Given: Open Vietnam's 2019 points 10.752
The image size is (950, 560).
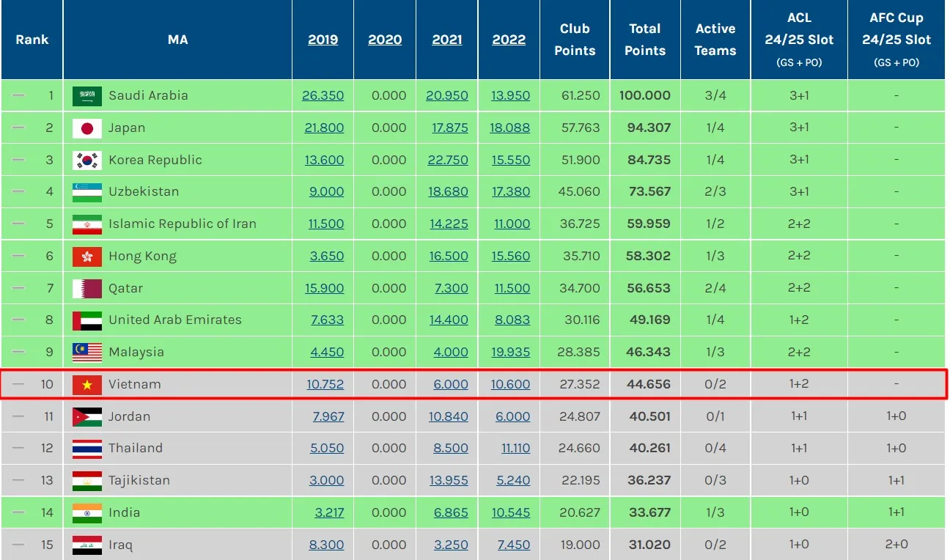Looking at the screenshot, I should tap(324, 385).
